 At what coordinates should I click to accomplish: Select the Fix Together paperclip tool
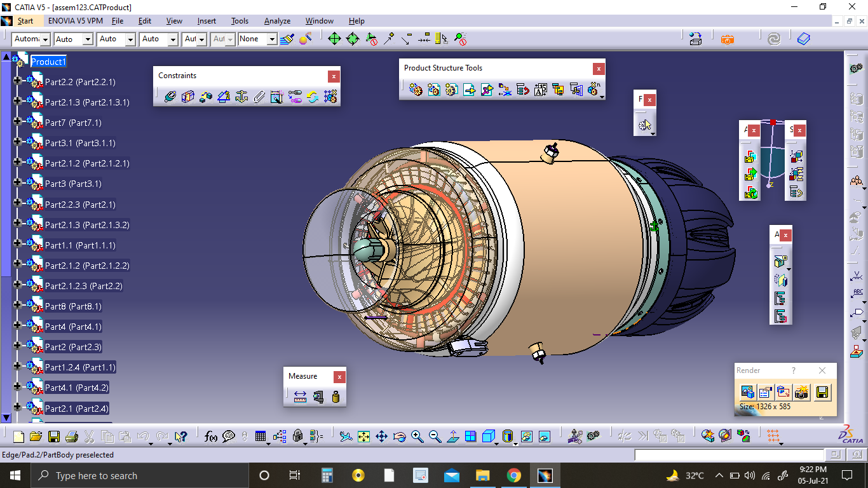(x=259, y=97)
